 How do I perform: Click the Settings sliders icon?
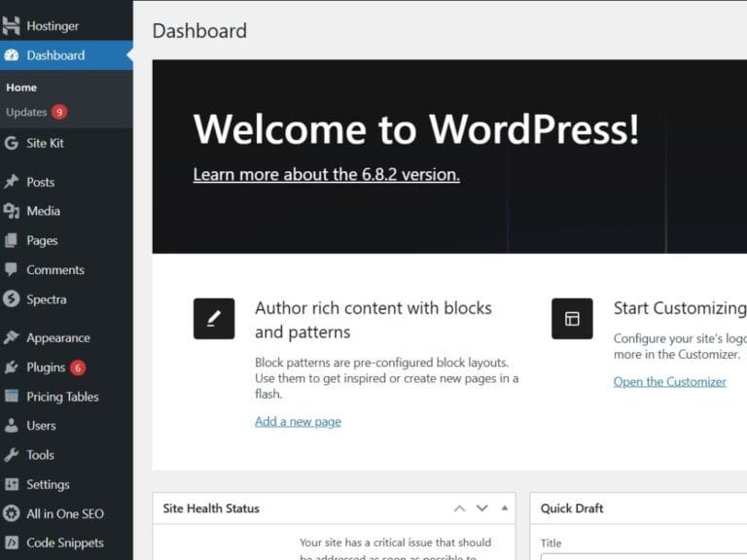pyautogui.click(x=11, y=484)
